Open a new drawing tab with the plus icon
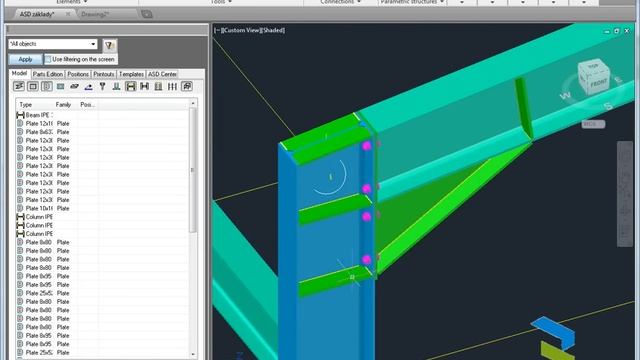Viewport: 640px width, 360px height. [x=147, y=14]
